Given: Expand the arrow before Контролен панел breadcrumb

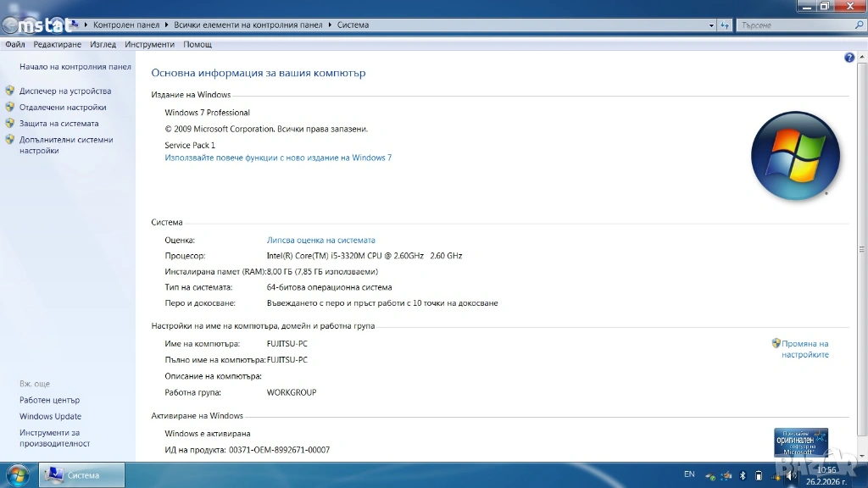Looking at the screenshot, I should [86, 25].
